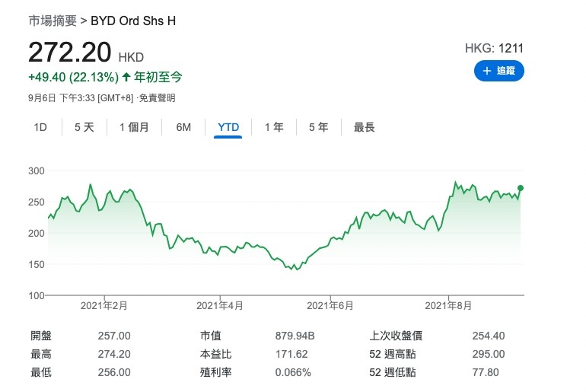Click the 52 週高點 value 295.00

pyautogui.click(x=488, y=354)
